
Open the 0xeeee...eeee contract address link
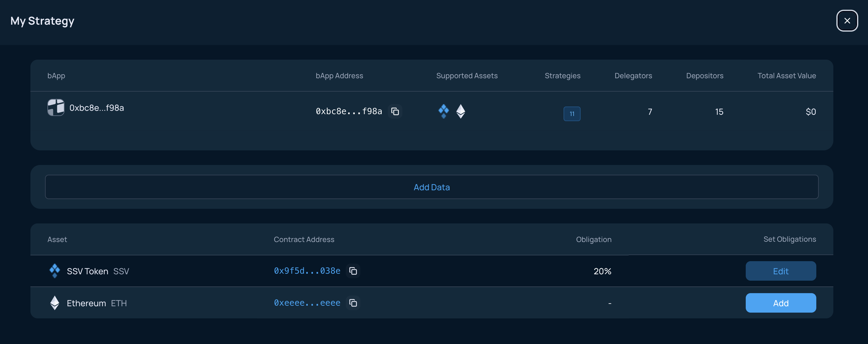tap(307, 303)
